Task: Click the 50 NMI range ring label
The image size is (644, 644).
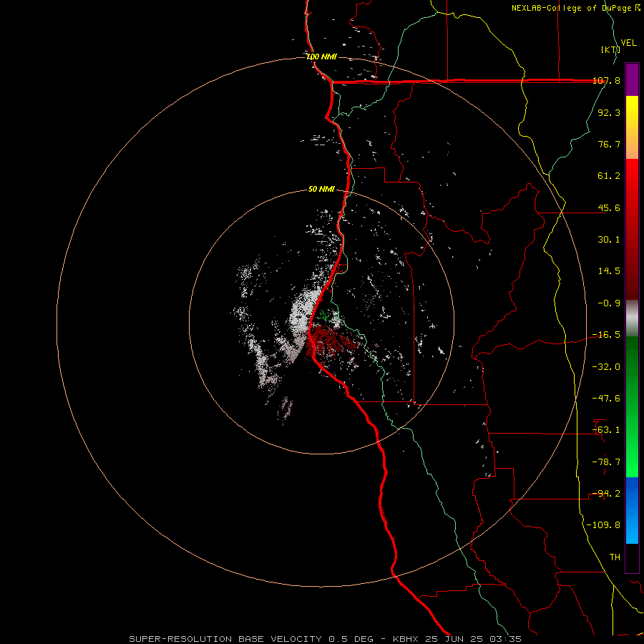Action: pyautogui.click(x=321, y=189)
